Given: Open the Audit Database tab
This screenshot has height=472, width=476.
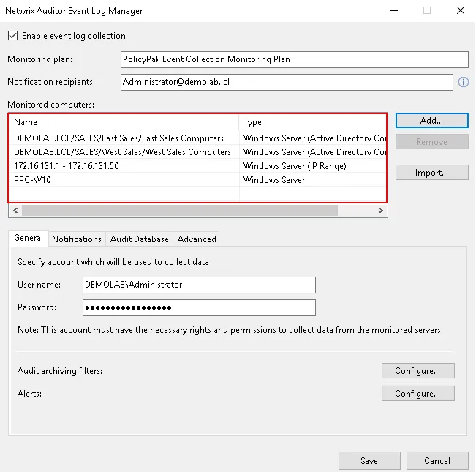Looking at the screenshot, I should coord(140,239).
